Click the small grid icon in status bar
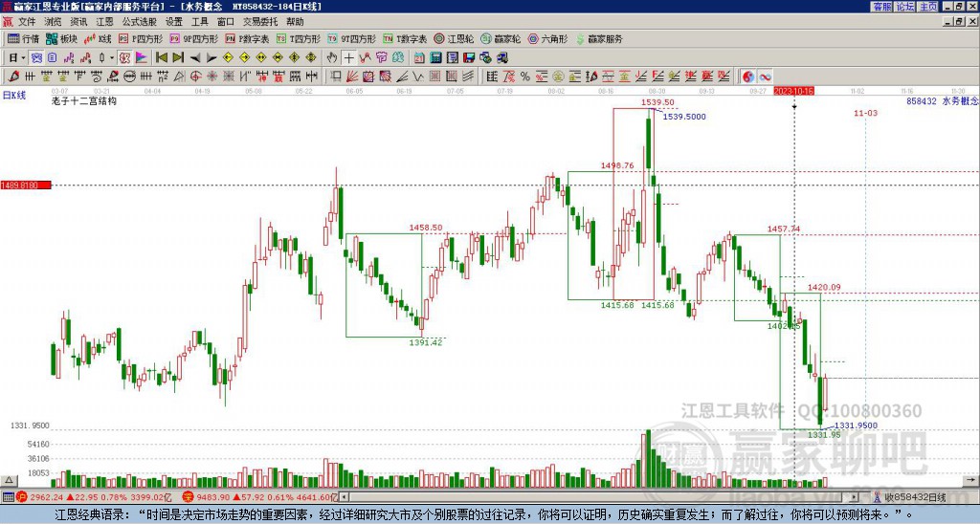 pyautogui.click(x=8, y=497)
